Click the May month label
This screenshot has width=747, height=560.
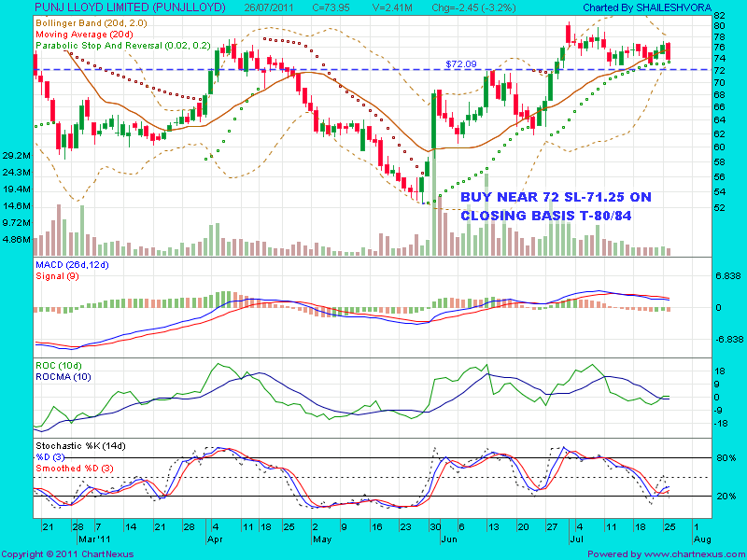(x=321, y=539)
